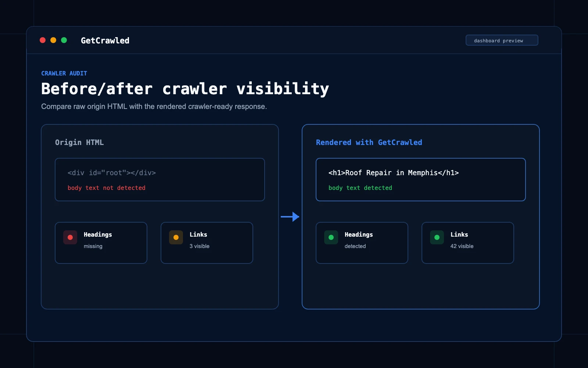Open the Links 42 visible card
Screen dimensions: 588x368
[468, 243]
